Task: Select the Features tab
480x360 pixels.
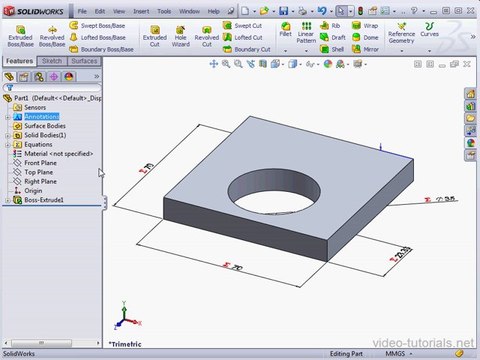Action: (19, 61)
